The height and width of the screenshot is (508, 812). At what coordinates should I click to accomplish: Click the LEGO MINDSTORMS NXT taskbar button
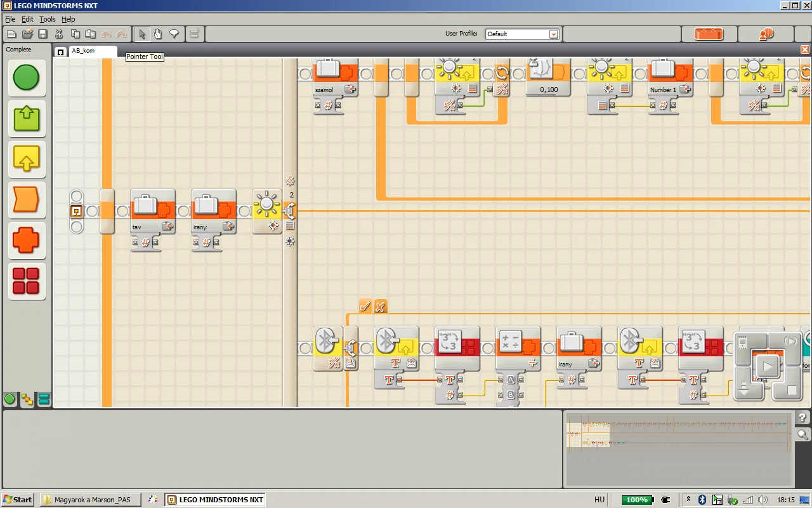(214, 500)
